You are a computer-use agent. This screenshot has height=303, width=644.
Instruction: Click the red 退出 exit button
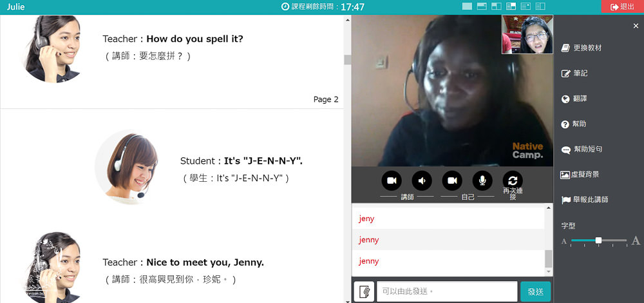[x=622, y=6]
